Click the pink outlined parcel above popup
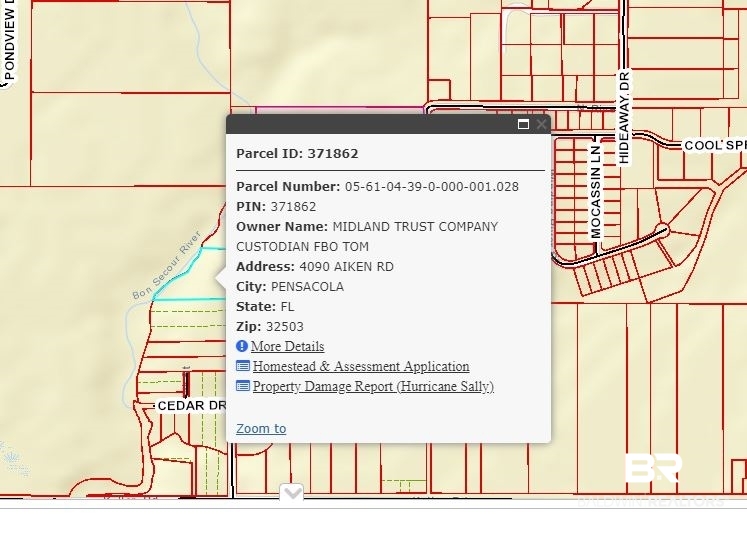The width and height of the screenshot is (747, 535). click(340, 111)
